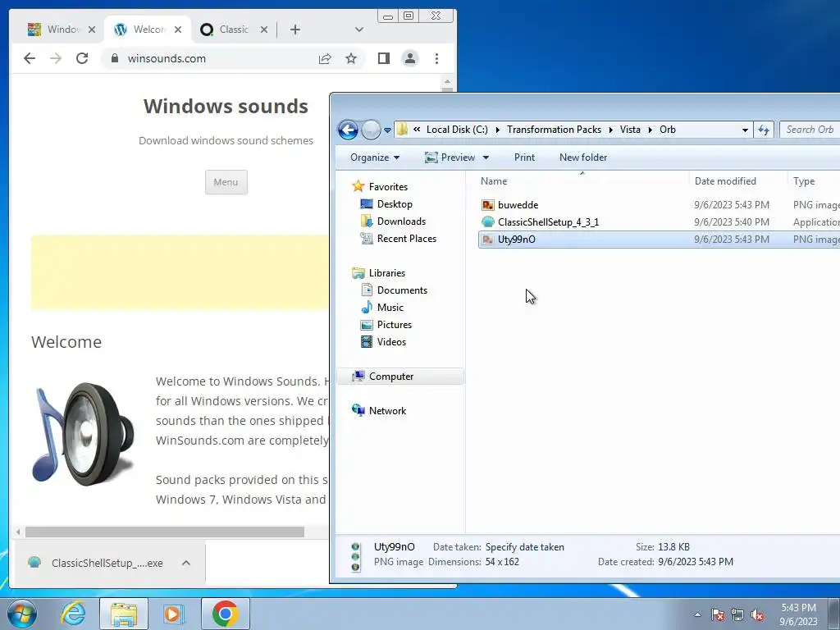Open the Windows Start orb
This screenshot has width=840, height=630.
point(21,614)
